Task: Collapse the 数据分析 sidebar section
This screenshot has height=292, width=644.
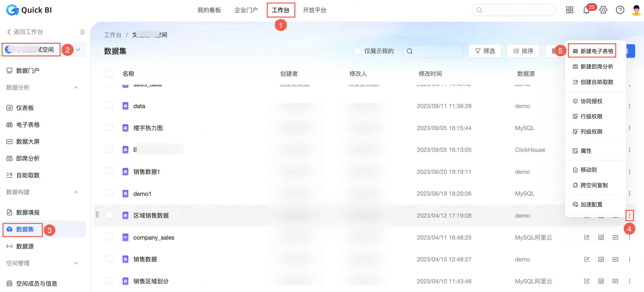Action: (x=76, y=88)
